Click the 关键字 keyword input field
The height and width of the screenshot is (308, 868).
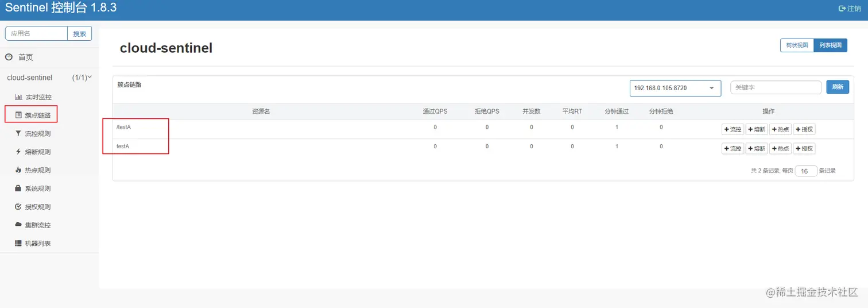776,87
